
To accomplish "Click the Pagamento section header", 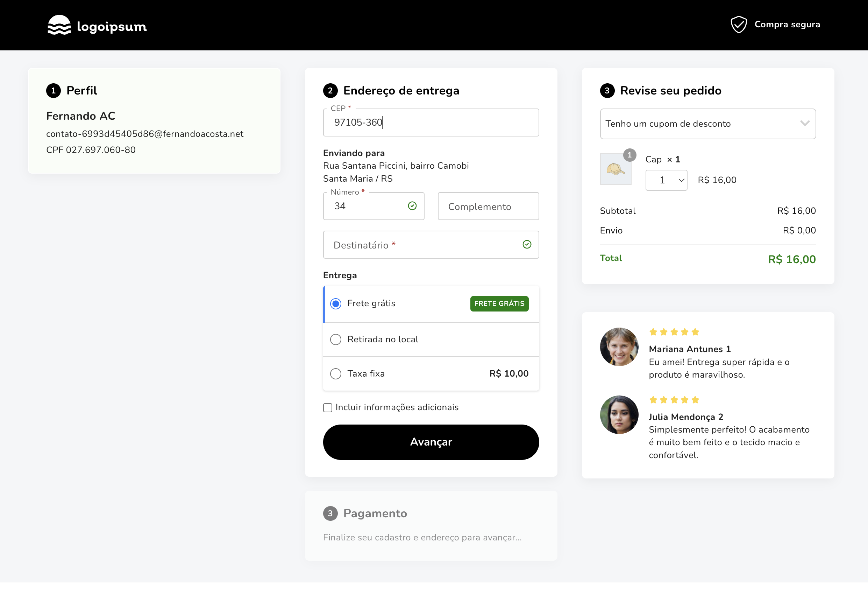I will [375, 513].
